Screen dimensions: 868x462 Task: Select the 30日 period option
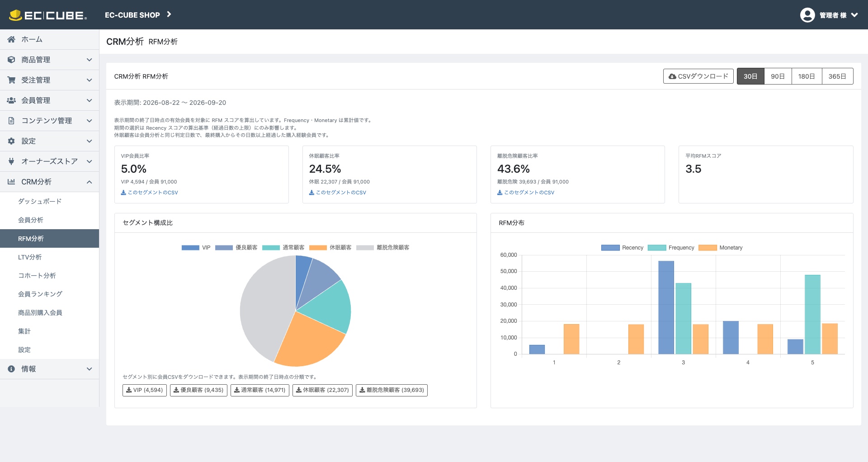click(x=750, y=76)
